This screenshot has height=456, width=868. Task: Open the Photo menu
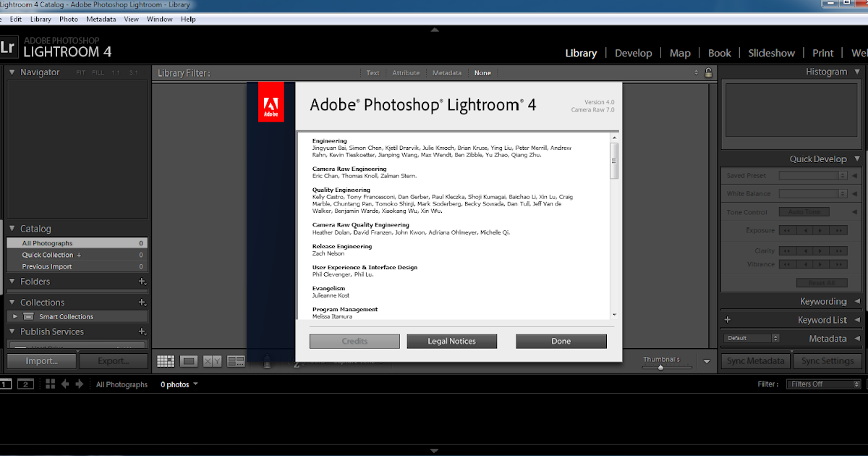[x=69, y=19]
